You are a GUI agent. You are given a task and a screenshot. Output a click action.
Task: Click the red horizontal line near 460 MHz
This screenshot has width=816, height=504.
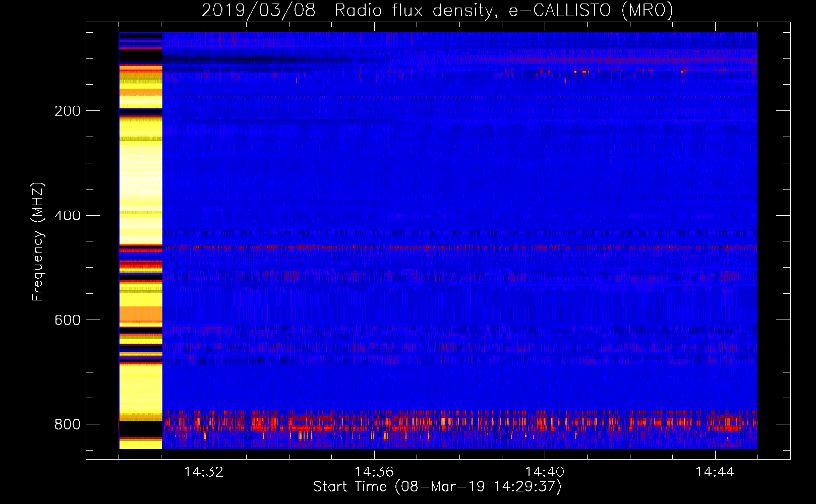pos(459,247)
